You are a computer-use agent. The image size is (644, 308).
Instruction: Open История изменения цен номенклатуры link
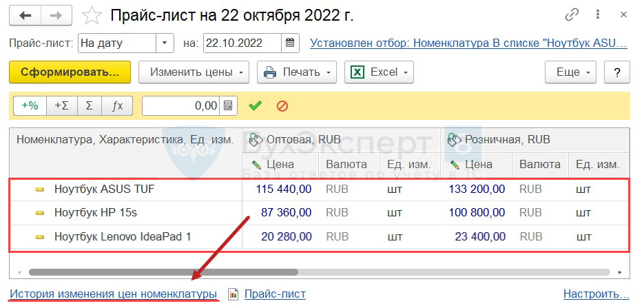(x=114, y=294)
